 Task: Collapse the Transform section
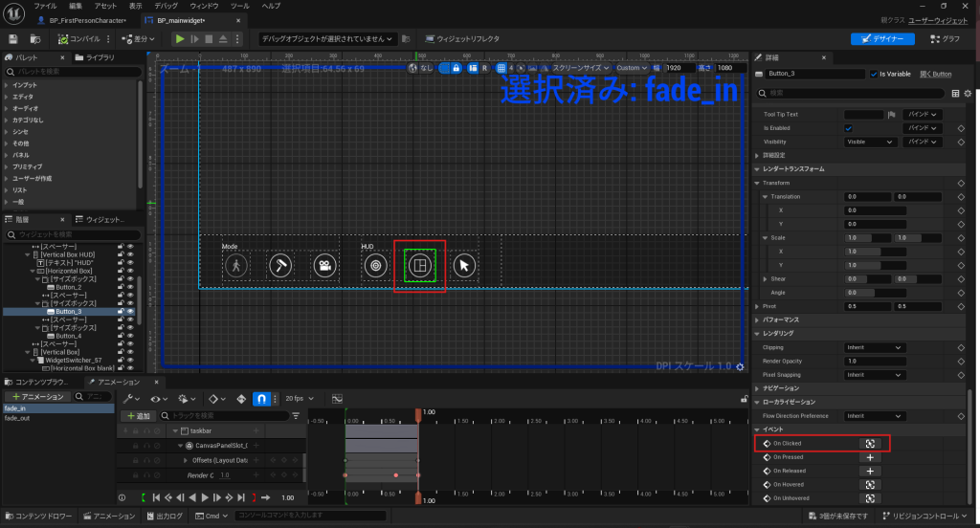click(759, 183)
